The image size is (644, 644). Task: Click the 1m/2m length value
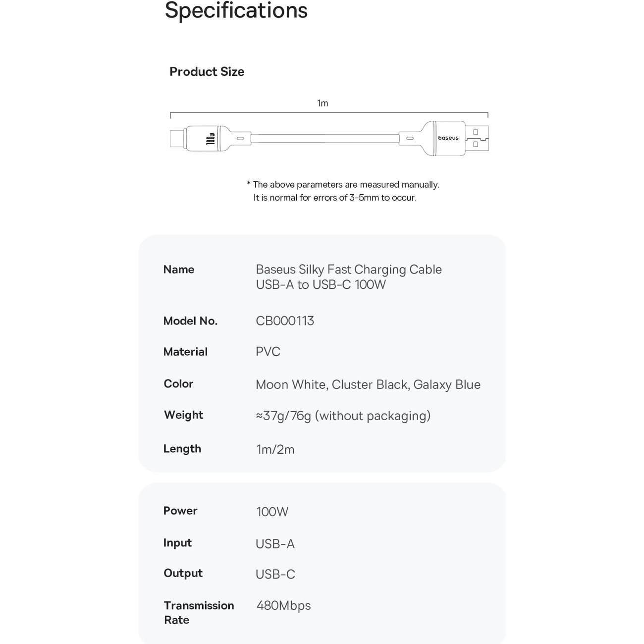[275, 449]
